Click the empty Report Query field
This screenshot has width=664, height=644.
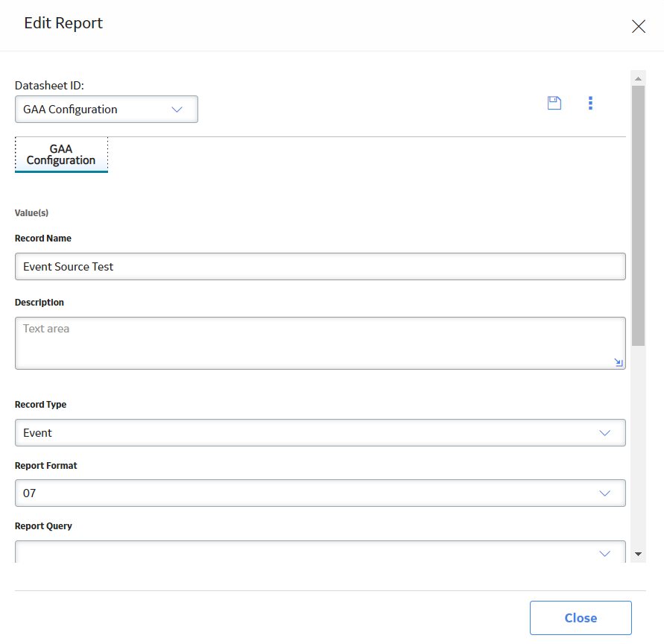pyautogui.click(x=320, y=552)
